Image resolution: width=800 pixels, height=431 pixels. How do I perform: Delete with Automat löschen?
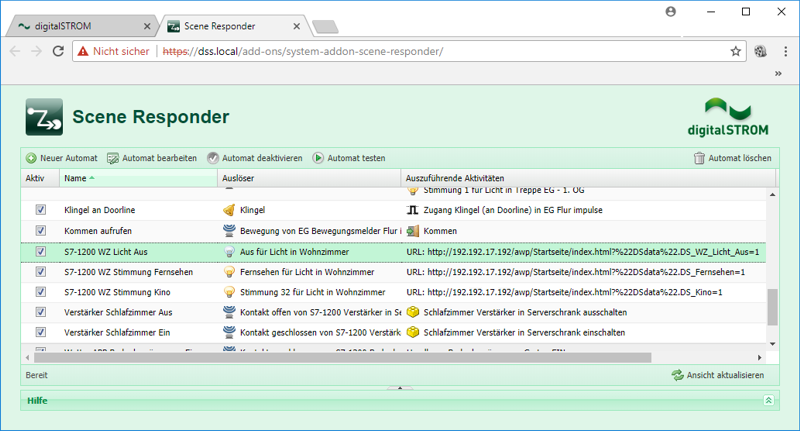732,158
